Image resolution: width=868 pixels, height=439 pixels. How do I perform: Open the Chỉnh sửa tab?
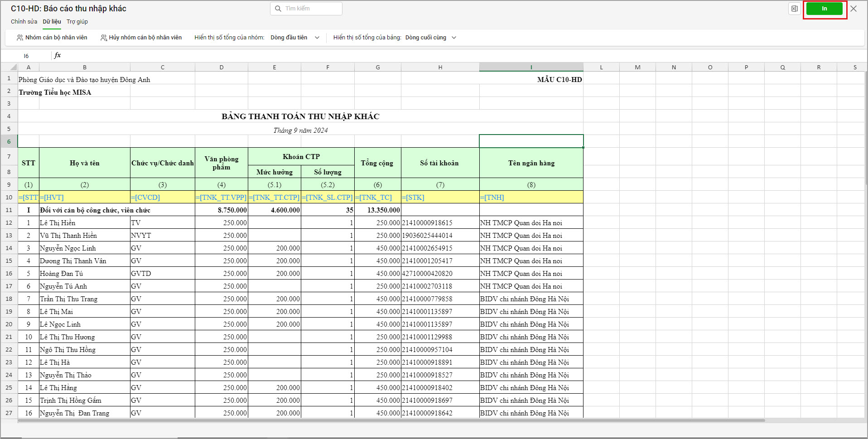[x=24, y=22]
